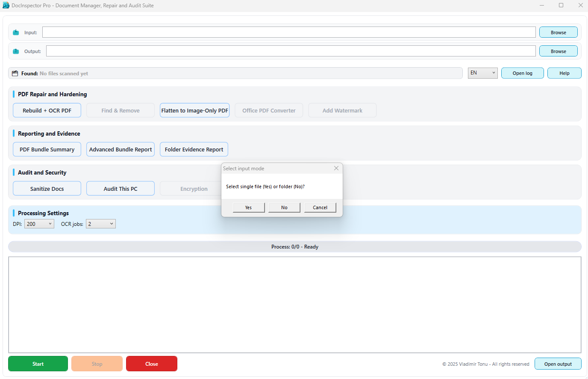Expand the OCR jobs dropdown
The height and width of the screenshot is (379, 588).
pos(100,223)
